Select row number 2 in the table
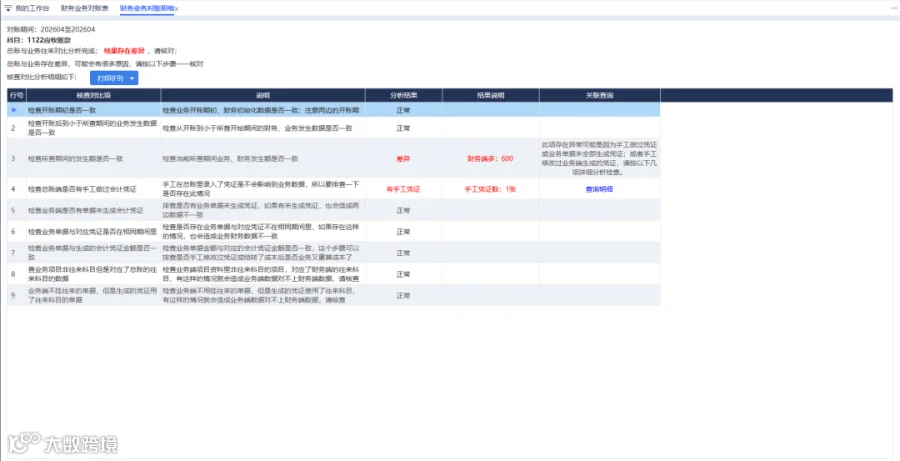The image size is (900, 461). (13, 128)
